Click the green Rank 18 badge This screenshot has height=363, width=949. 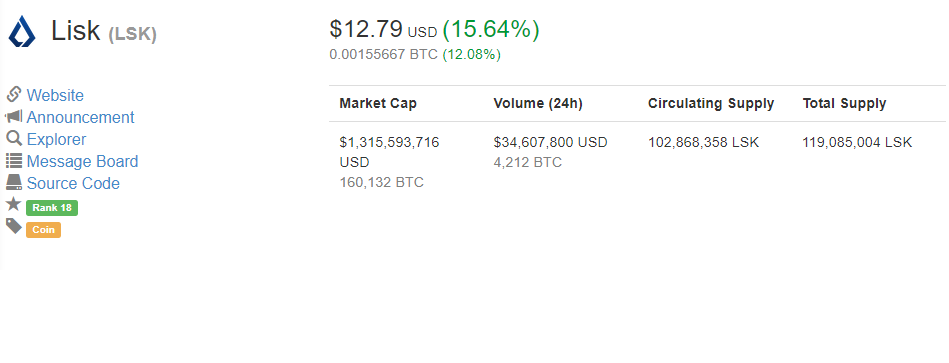point(52,208)
